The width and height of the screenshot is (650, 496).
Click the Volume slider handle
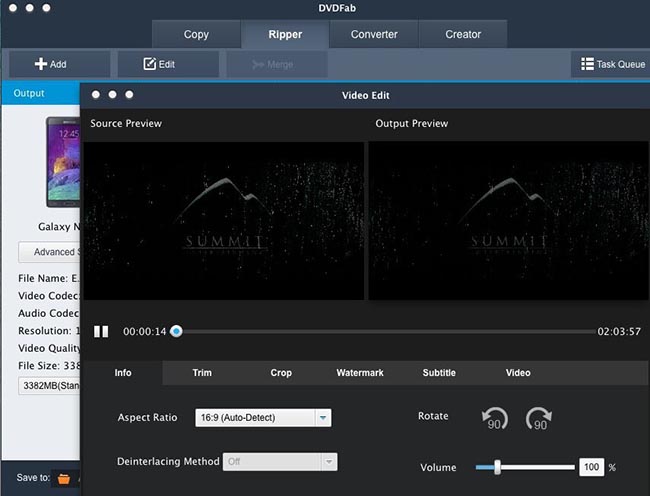click(x=497, y=467)
